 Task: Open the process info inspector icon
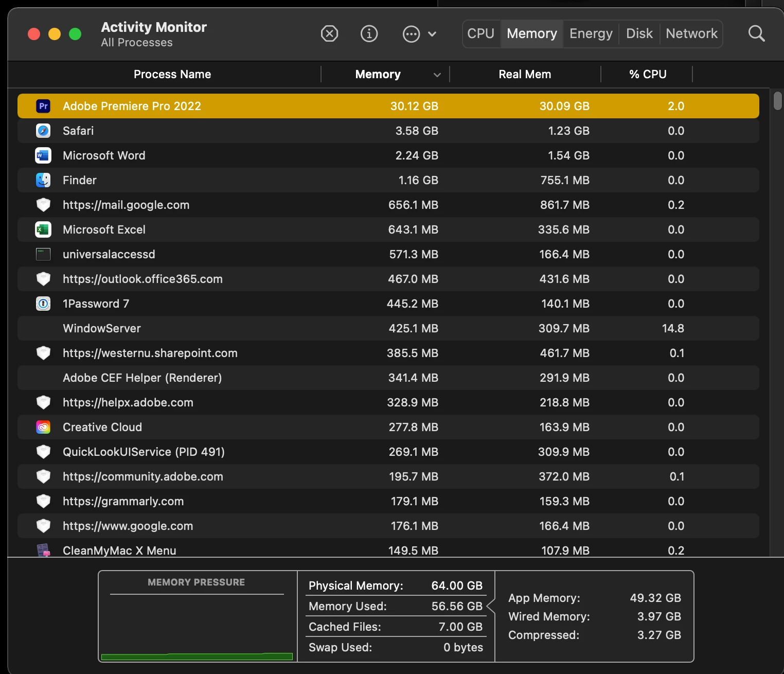369,34
